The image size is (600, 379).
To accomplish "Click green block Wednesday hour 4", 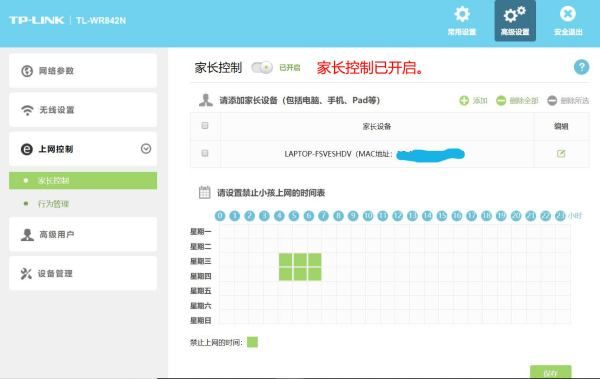I will pos(285,260).
